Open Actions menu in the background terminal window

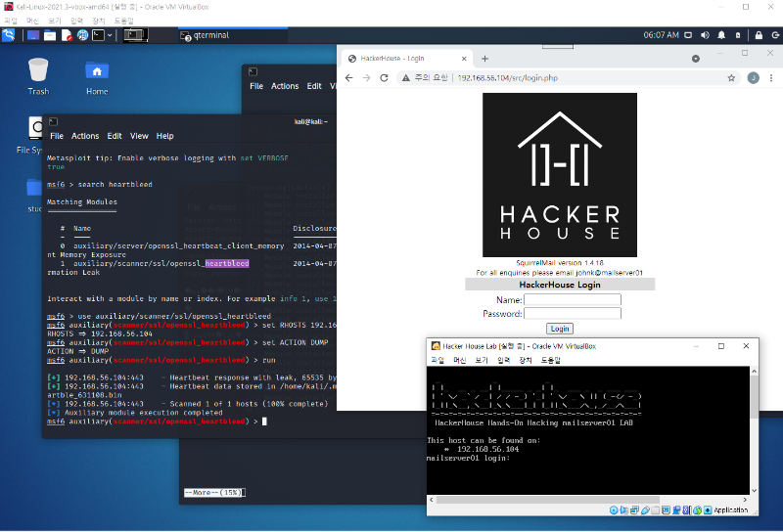[285, 86]
